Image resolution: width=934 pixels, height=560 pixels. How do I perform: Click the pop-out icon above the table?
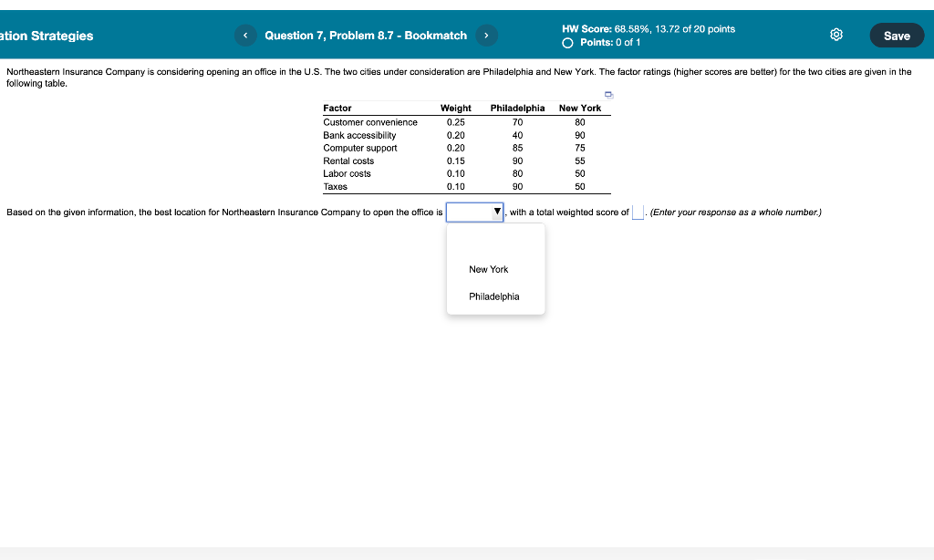(607, 94)
